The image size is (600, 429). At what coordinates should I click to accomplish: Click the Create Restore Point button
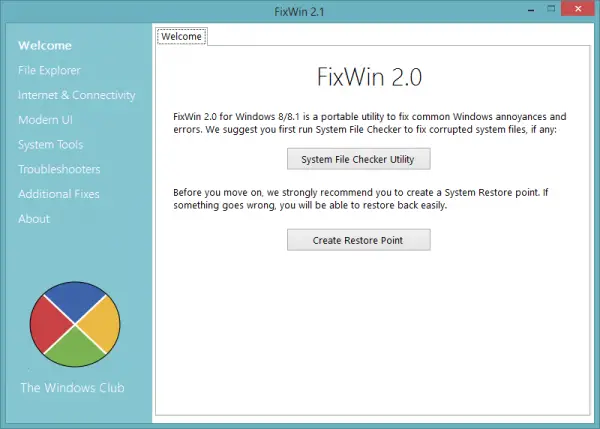(359, 240)
